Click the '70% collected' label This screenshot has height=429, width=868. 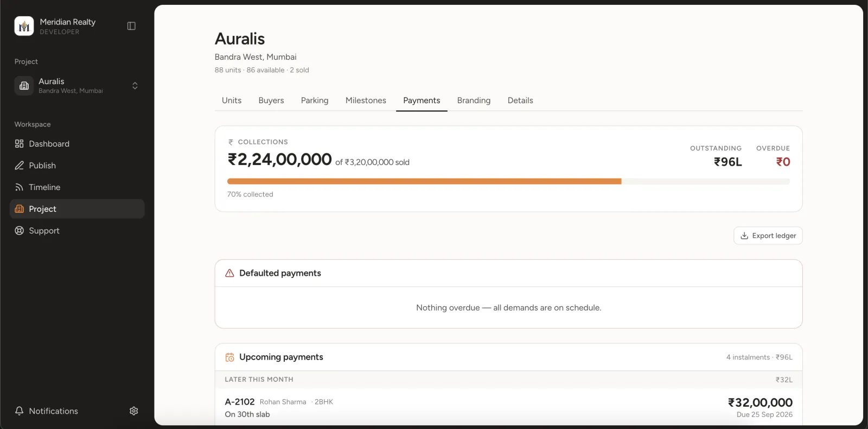[250, 194]
